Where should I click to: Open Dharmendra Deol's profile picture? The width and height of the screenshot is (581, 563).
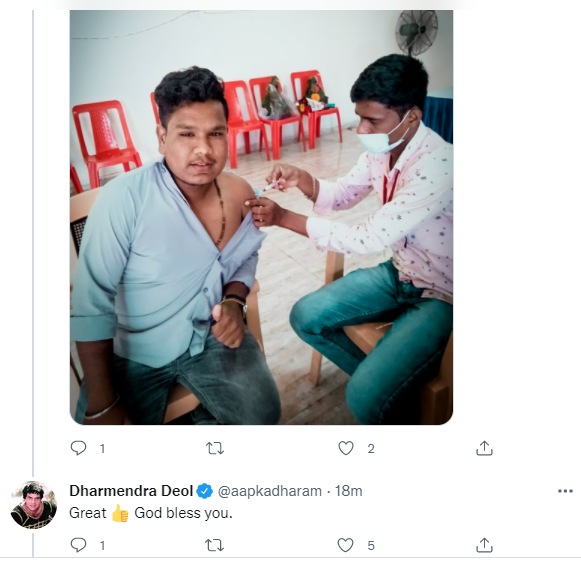click(x=34, y=504)
